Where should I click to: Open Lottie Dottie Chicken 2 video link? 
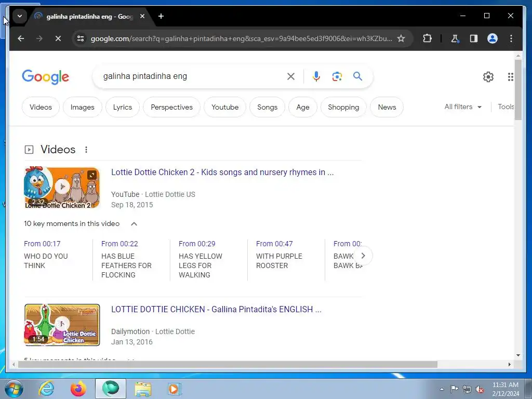click(x=222, y=172)
